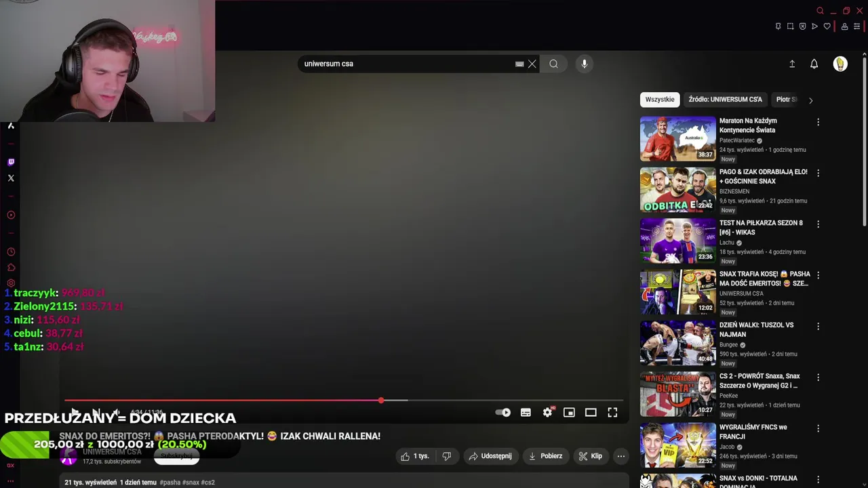This screenshot has width=868, height=488.
Task: Click the Klip clip button
Action: coord(591,456)
